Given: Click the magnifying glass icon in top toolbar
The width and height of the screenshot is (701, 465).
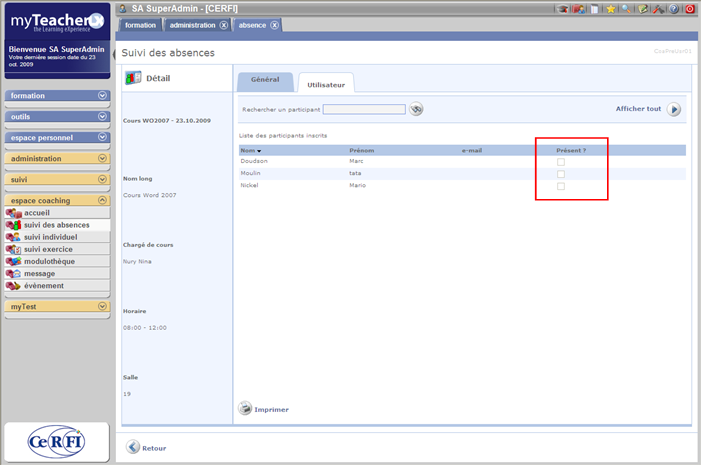Looking at the screenshot, I should pos(626,9).
